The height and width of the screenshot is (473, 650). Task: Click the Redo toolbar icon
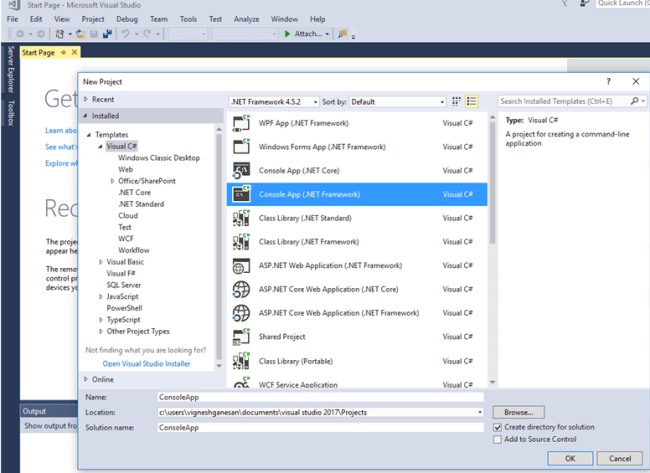click(147, 34)
